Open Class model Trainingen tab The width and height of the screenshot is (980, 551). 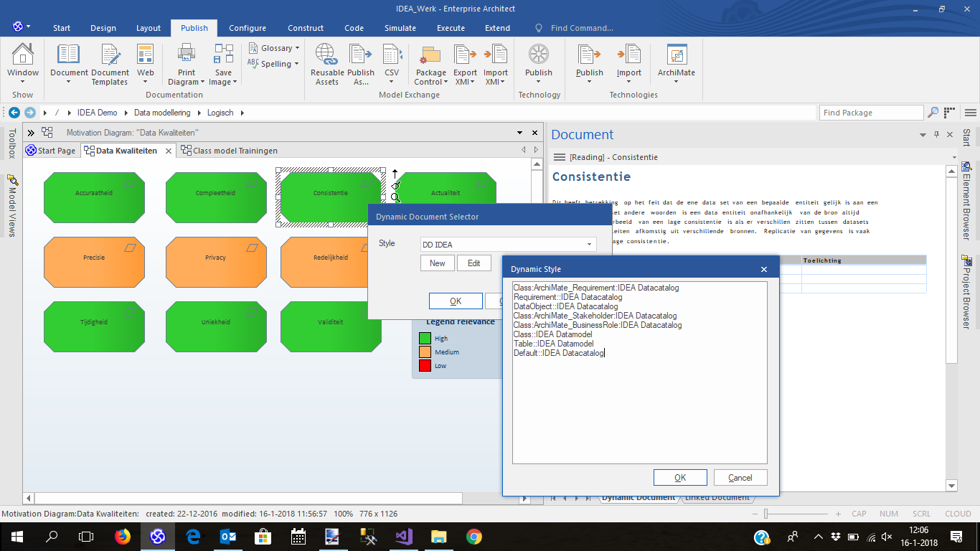(230, 151)
